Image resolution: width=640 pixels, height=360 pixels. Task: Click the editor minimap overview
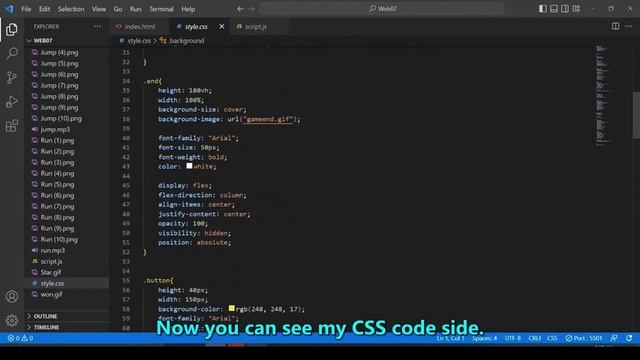pos(604,95)
